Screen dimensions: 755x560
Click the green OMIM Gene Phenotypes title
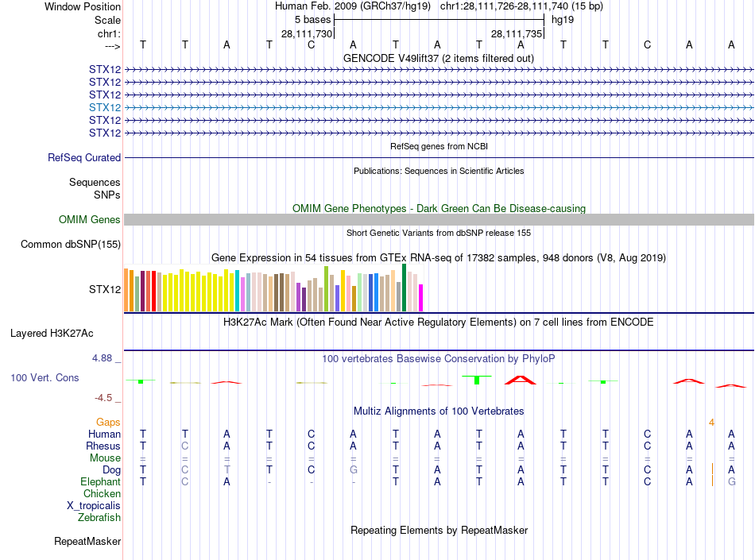point(439,208)
